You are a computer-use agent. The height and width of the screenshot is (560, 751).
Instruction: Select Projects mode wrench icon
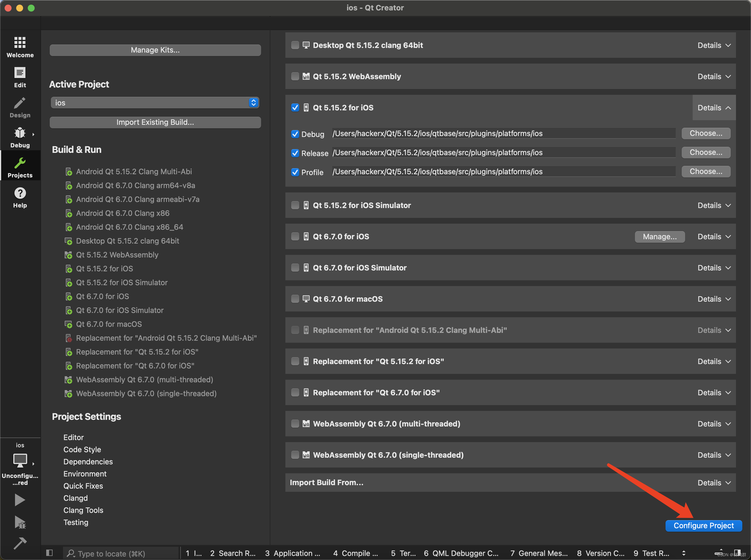click(x=20, y=163)
